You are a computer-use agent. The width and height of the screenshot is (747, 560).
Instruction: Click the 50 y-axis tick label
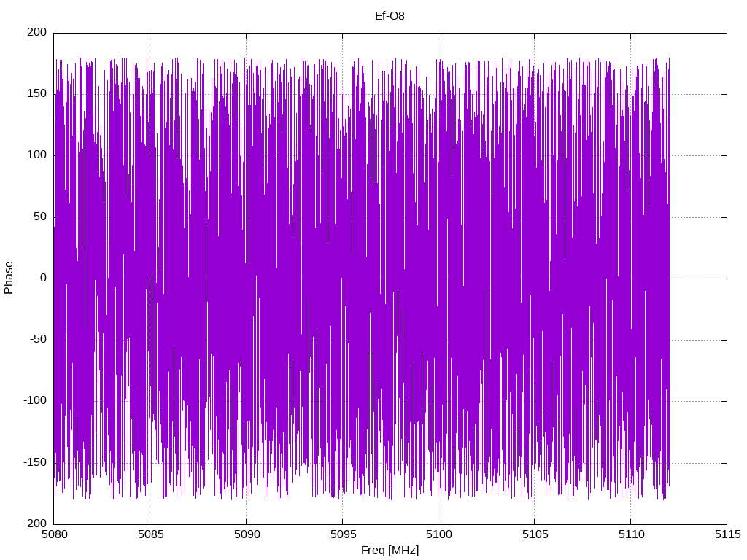coord(41,216)
